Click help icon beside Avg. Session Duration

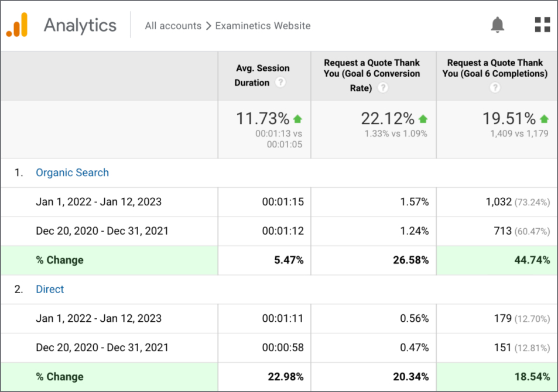tap(280, 82)
